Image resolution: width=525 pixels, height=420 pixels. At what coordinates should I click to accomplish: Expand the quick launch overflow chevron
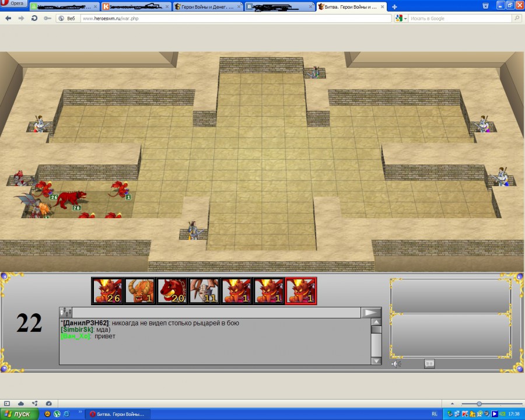click(x=80, y=412)
